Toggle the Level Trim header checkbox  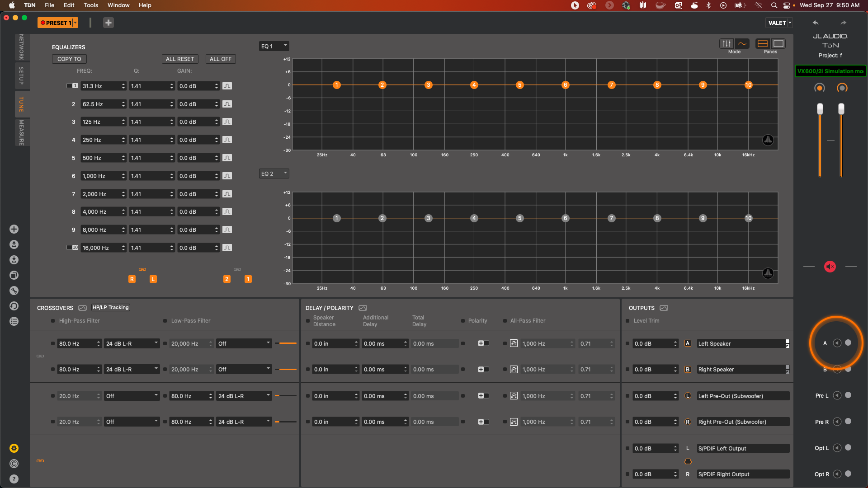(x=627, y=321)
